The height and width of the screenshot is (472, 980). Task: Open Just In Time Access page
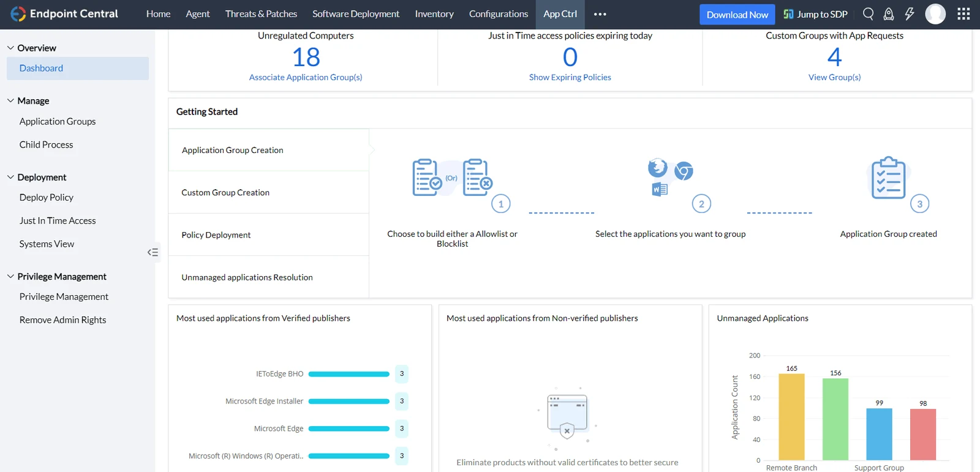(58, 220)
